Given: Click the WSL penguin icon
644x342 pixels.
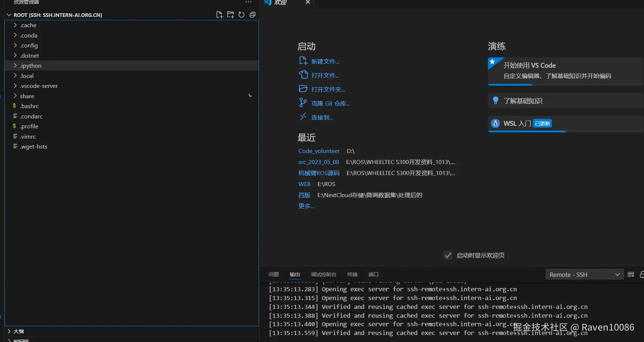Looking at the screenshot, I should pyautogui.click(x=496, y=123).
